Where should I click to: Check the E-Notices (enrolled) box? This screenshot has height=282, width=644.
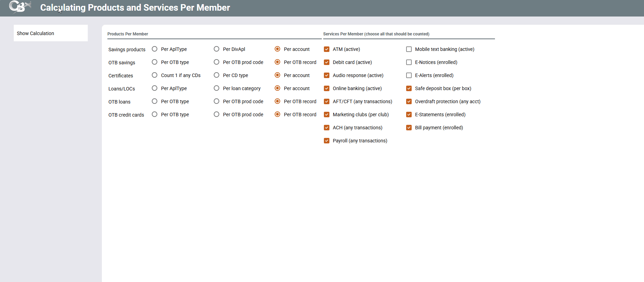point(409,62)
